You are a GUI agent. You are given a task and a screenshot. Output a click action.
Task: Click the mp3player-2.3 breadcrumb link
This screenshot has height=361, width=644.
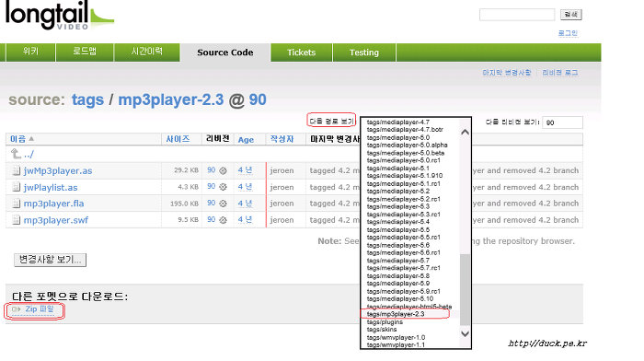coord(171,99)
